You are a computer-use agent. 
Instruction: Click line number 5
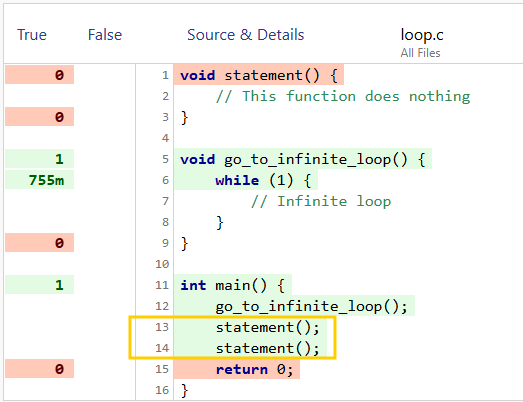coord(165,159)
